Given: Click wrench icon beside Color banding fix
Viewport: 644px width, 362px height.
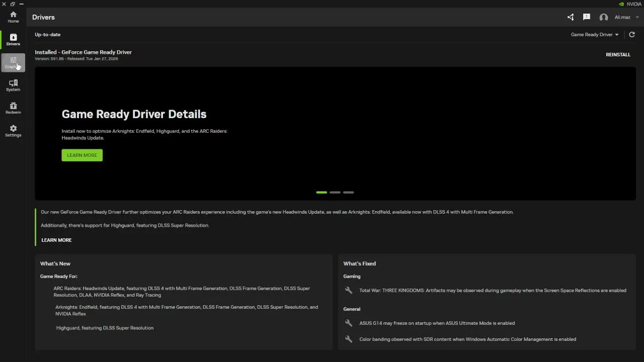Looking at the screenshot, I should 348,339.
